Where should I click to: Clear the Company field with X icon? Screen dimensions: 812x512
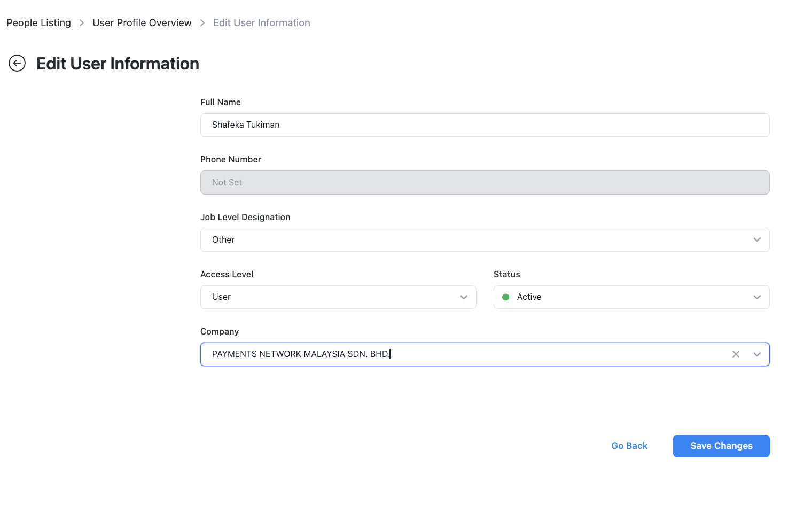click(736, 354)
